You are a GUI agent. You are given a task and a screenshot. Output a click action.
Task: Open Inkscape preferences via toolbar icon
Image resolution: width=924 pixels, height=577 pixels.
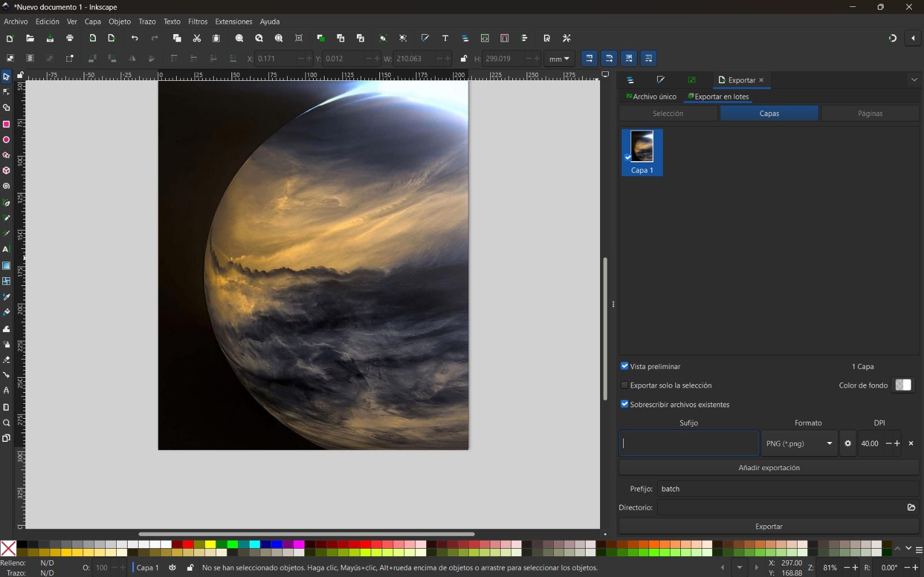[567, 38]
